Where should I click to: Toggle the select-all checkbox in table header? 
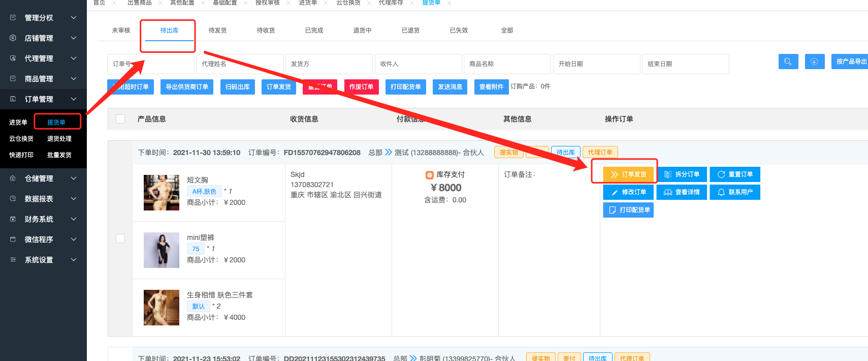click(x=120, y=119)
